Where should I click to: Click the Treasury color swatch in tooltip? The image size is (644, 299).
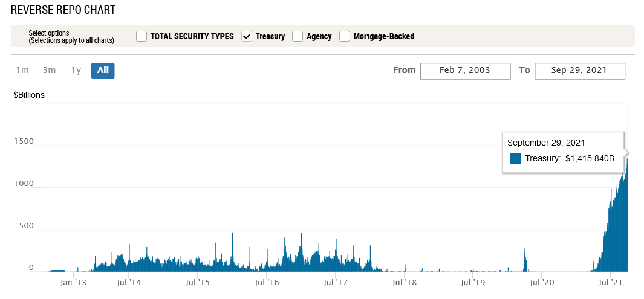[x=515, y=159]
